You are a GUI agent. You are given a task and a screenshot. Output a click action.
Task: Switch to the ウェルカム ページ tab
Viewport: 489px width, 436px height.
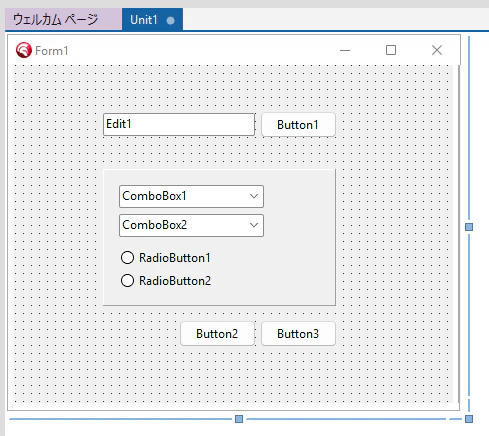[x=63, y=20]
